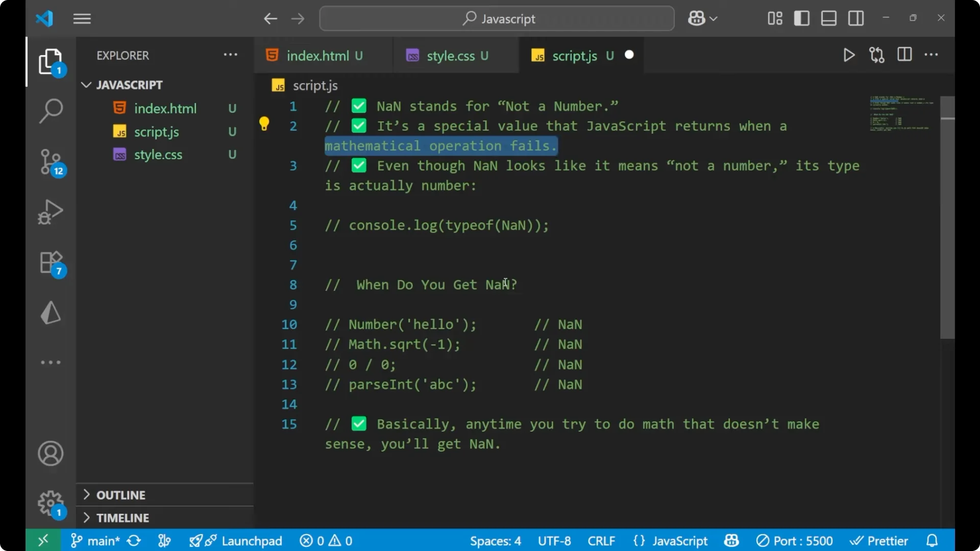Open the notifications bell
The image size is (980, 551).
[x=932, y=540]
